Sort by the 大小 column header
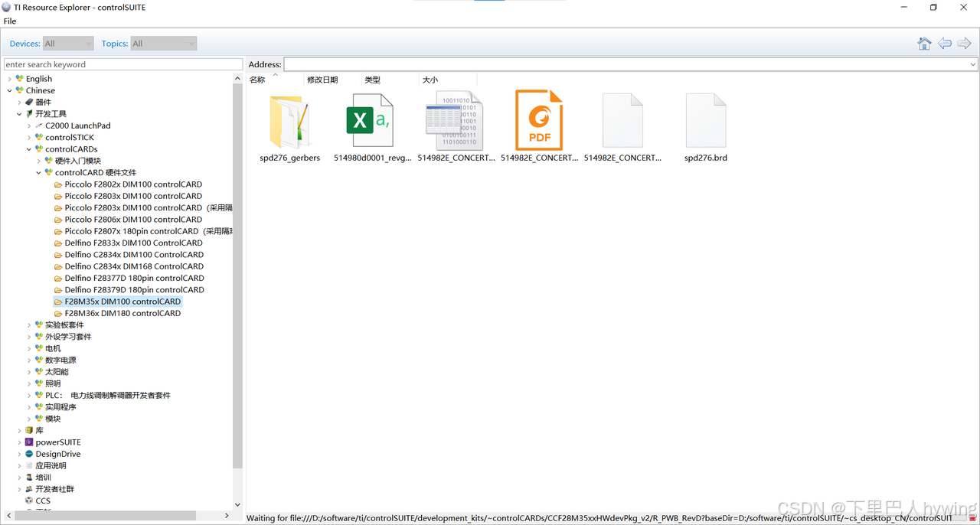Image resolution: width=980 pixels, height=525 pixels. click(x=430, y=80)
